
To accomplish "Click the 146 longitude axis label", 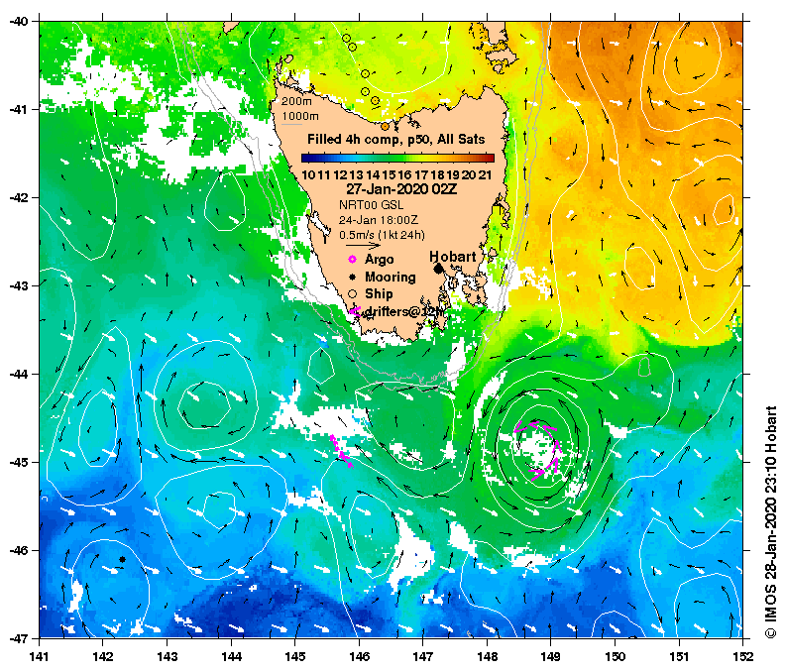I will pos(359,656).
